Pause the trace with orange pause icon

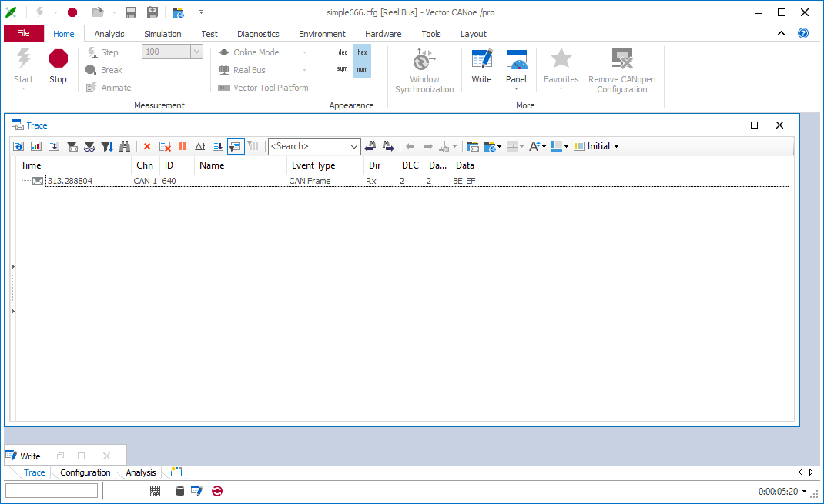point(183,146)
